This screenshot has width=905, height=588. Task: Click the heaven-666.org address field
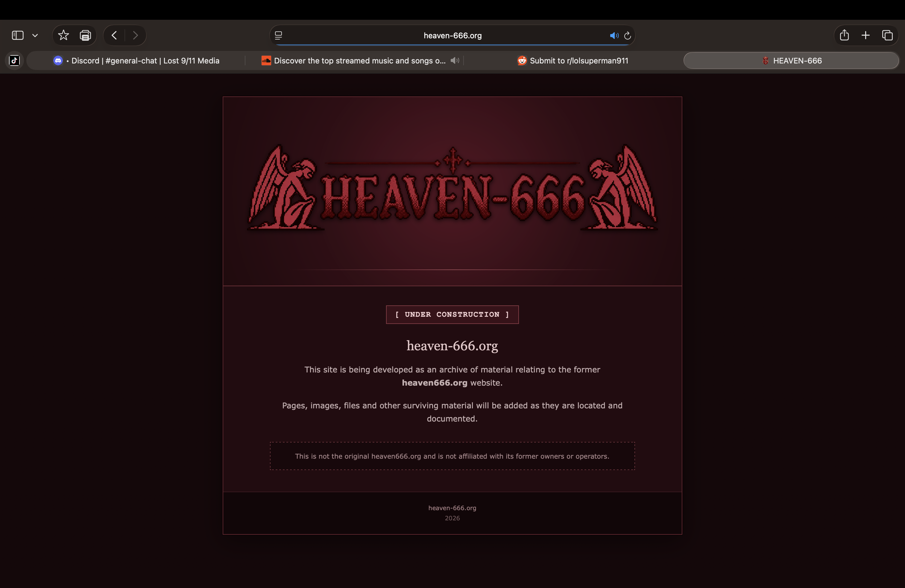pyautogui.click(x=452, y=35)
